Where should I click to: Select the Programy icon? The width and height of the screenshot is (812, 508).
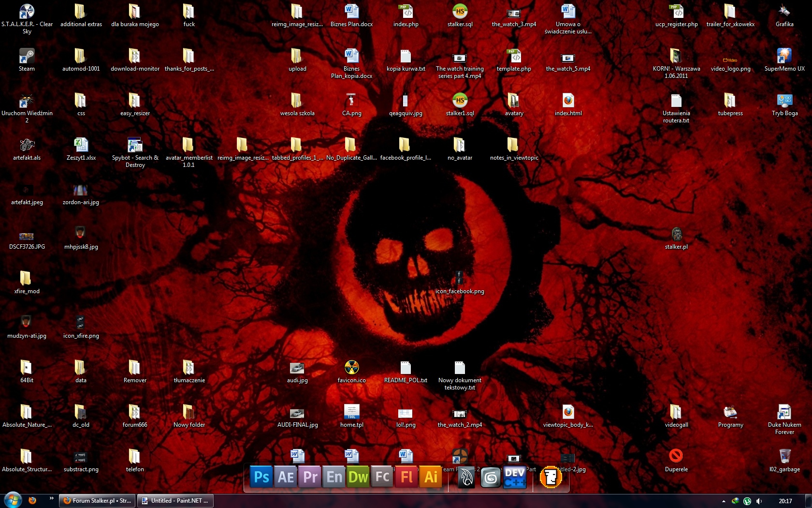pos(730,416)
